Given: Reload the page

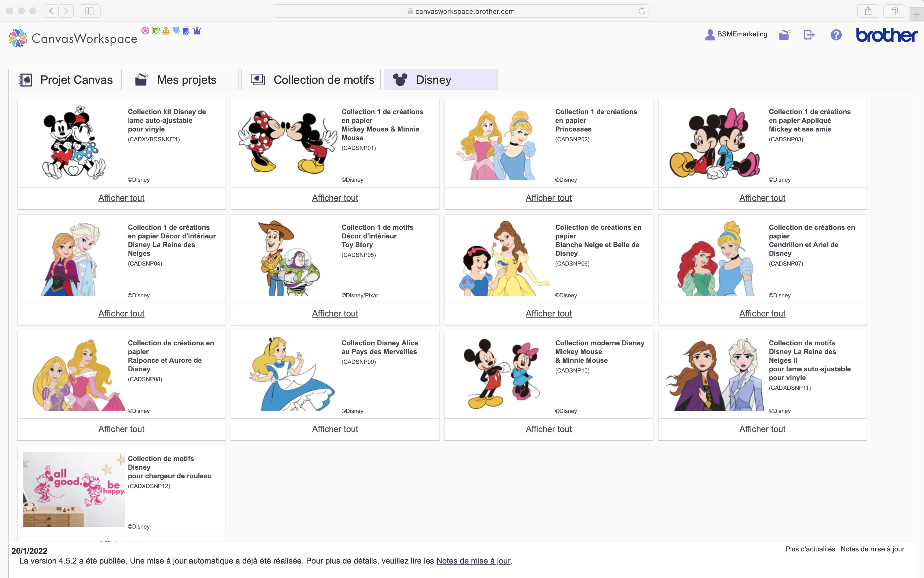Looking at the screenshot, I should (641, 11).
